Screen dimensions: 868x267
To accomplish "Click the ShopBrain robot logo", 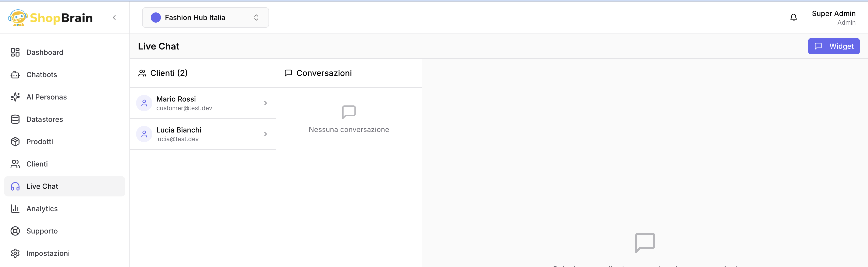I will [x=18, y=18].
